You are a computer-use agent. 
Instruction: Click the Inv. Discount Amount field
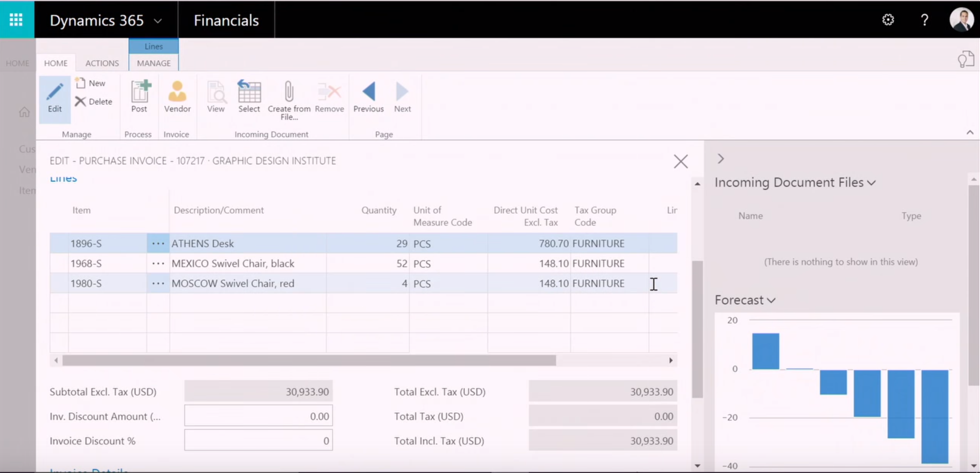tap(258, 416)
